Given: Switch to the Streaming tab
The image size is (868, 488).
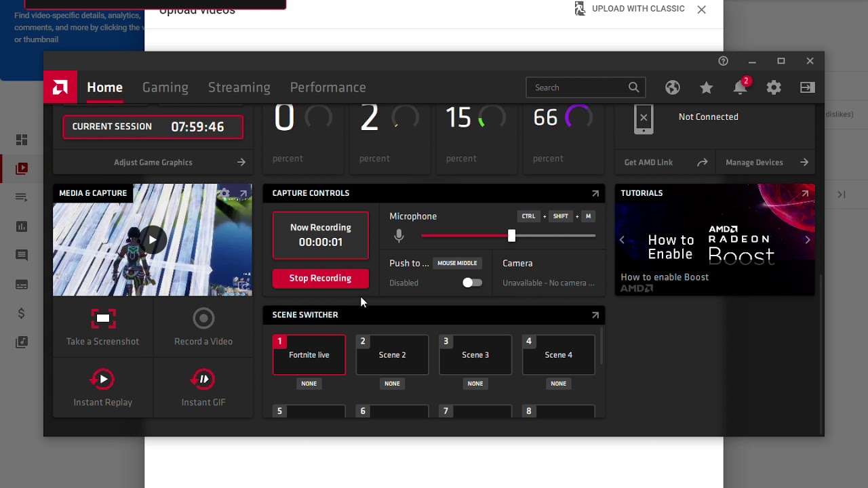Looking at the screenshot, I should (239, 87).
